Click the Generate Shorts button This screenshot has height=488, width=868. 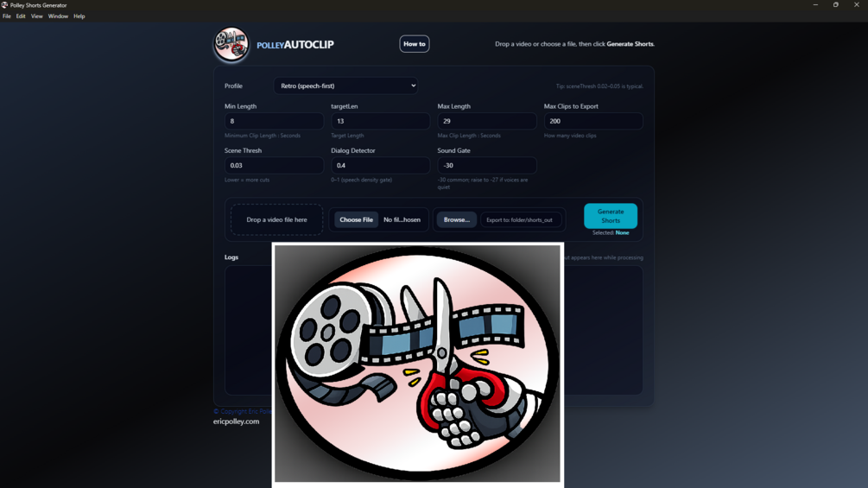coord(611,216)
